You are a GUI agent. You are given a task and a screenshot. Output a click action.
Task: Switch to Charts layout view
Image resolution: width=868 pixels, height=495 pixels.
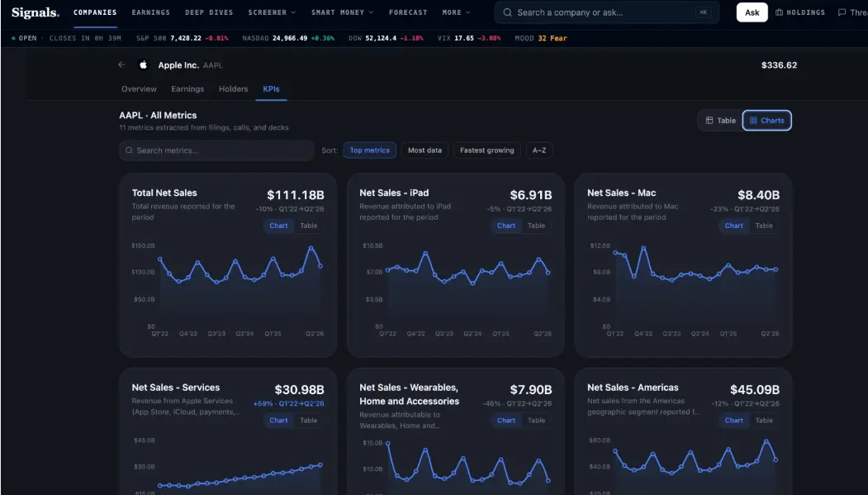click(x=766, y=120)
